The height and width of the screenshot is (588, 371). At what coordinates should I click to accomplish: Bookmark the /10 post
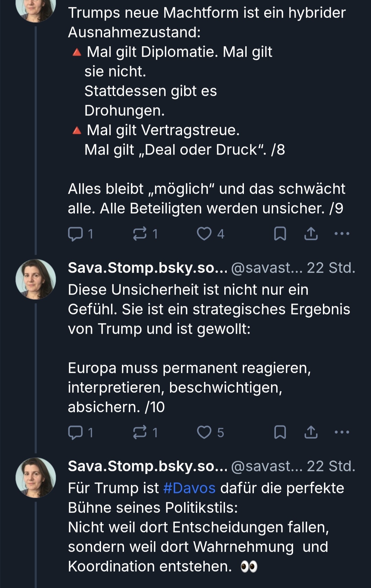(280, 432)
